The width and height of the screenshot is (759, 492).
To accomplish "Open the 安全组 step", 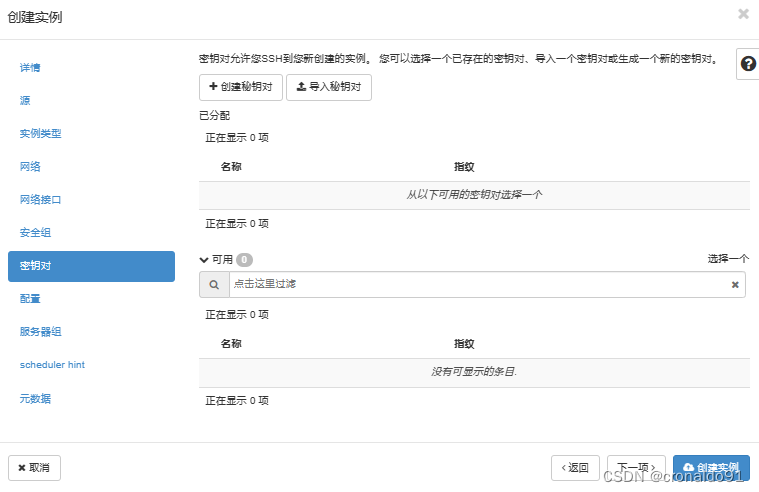I will click(x=35, y=232).
